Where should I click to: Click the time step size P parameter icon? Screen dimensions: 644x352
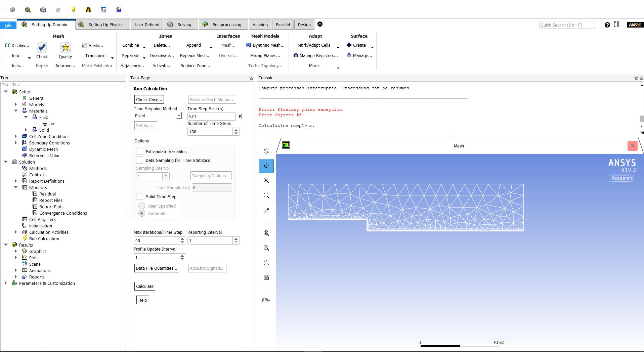click(240, 117)
